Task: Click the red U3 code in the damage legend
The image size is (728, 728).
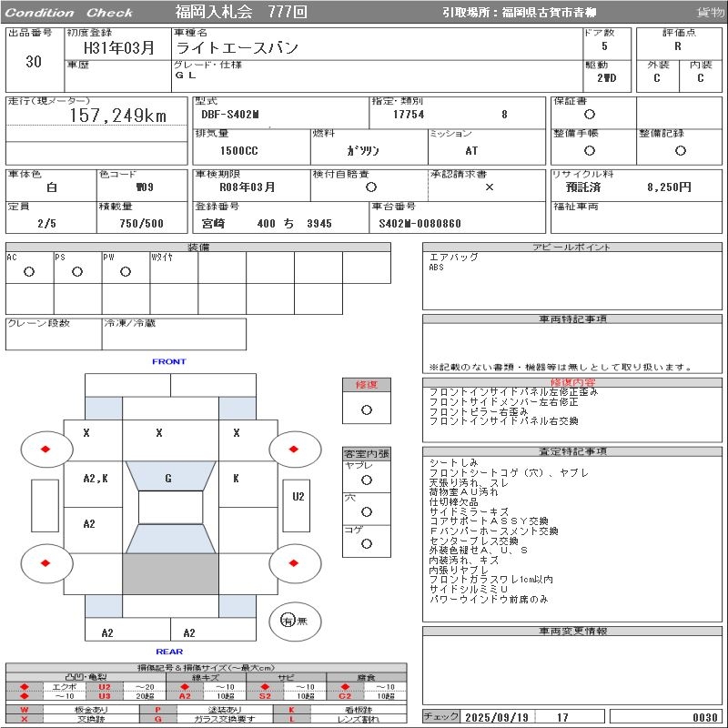Action: pyautogui.click(x=105, y=696)
